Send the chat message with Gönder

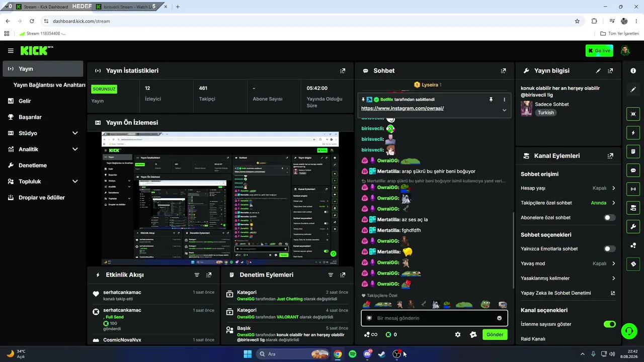(495, 334)
